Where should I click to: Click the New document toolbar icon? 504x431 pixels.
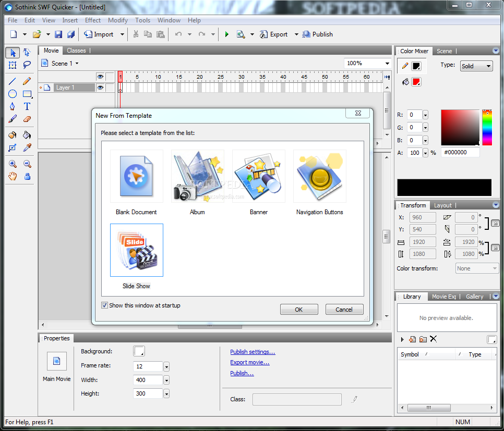(14, 34)
